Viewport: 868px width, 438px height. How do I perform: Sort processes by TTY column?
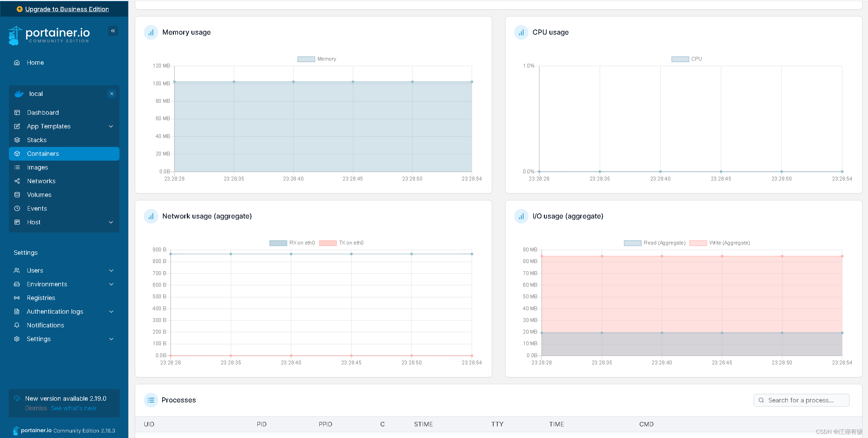497,424
